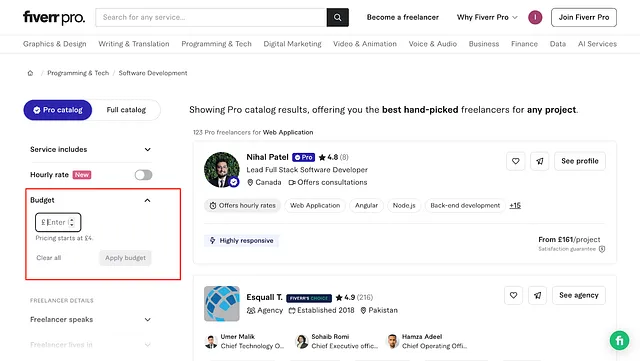
Task: Save Nihal Patel to favorites
Action: coord(516,161)
